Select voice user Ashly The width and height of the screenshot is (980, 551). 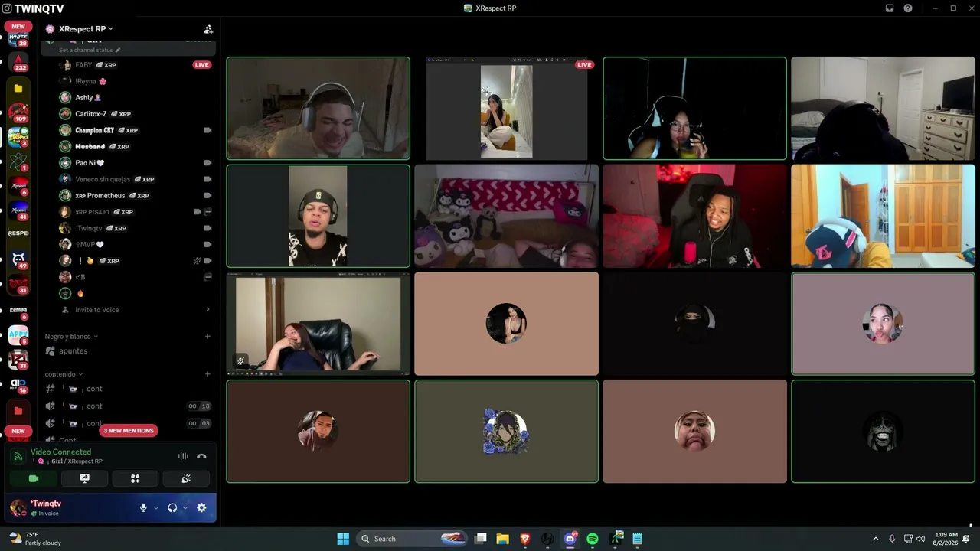129,97
